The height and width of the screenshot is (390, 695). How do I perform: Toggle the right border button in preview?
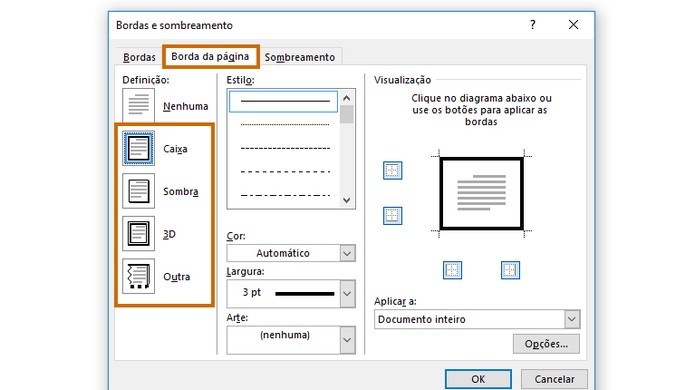point(510,270)
